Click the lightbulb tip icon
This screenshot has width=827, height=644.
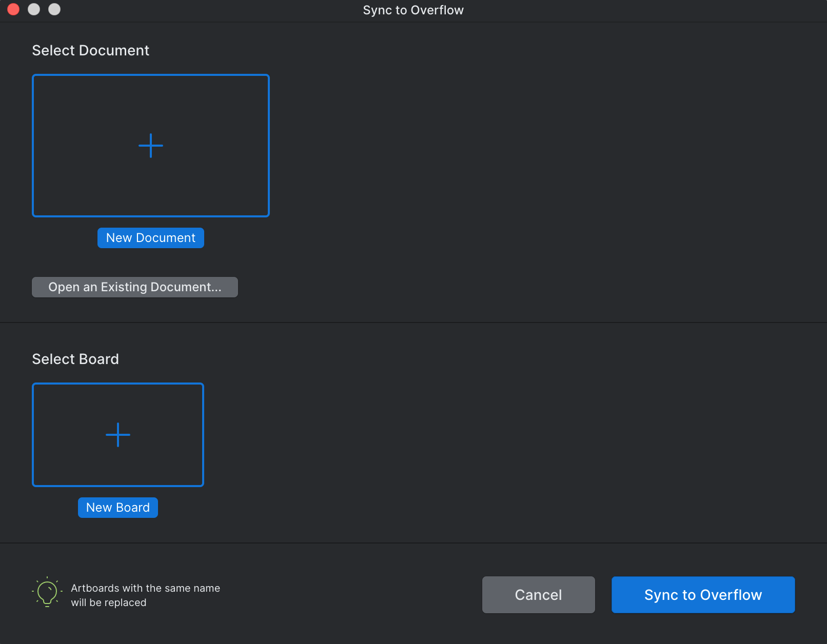click(x=47, y=592)
